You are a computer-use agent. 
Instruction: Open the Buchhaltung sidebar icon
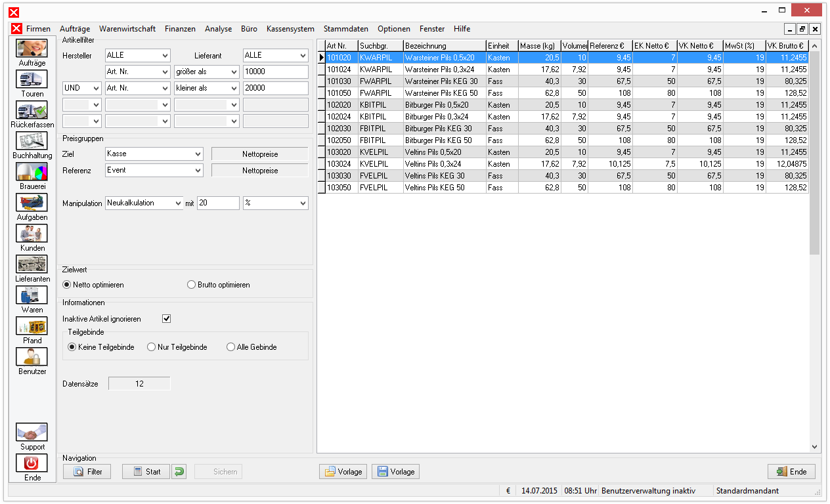32,141
